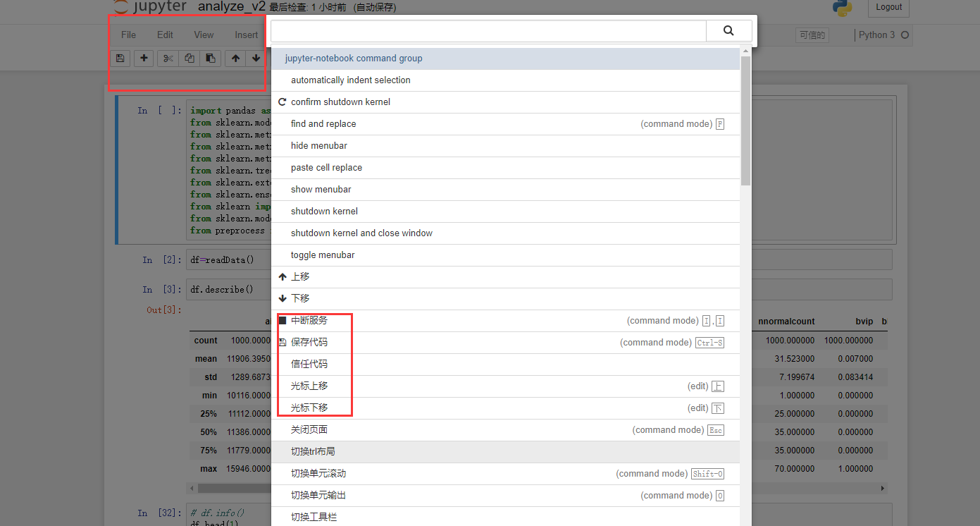
Task: Click the palette search magnifier button
Action: click(728, 31)
